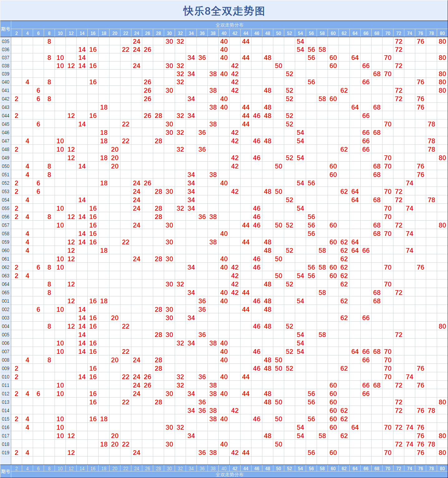The image size is (448, 478).
Task: Click number 80 in row 057
Action: pos(442,225)
